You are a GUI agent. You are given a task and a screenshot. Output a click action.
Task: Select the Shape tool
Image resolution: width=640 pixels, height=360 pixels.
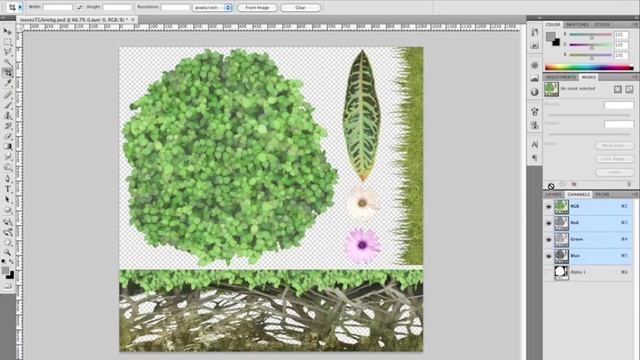(7, 210)
